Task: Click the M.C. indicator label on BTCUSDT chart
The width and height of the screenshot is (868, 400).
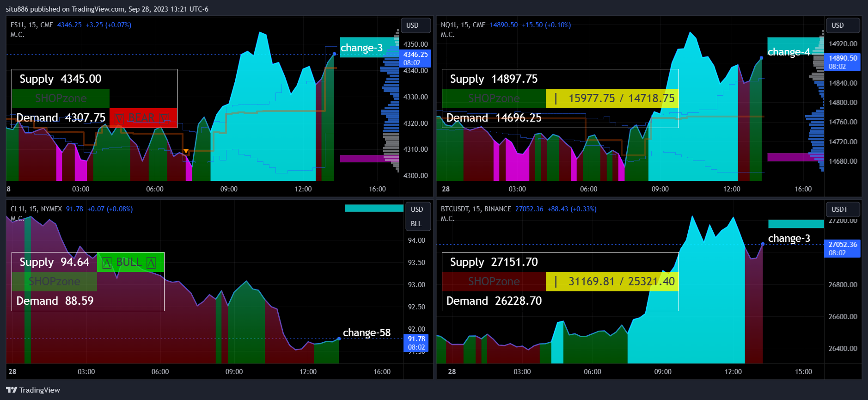Action: pos(447,219)
